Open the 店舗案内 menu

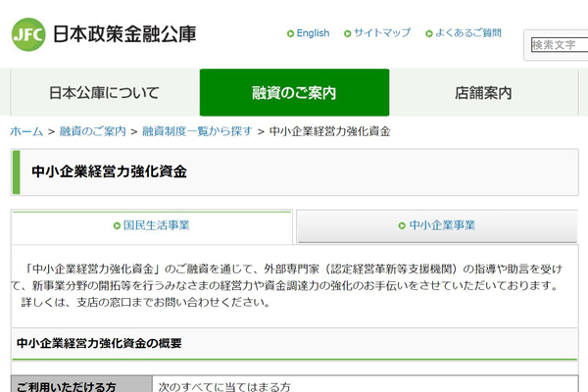[x=484, y=92]
